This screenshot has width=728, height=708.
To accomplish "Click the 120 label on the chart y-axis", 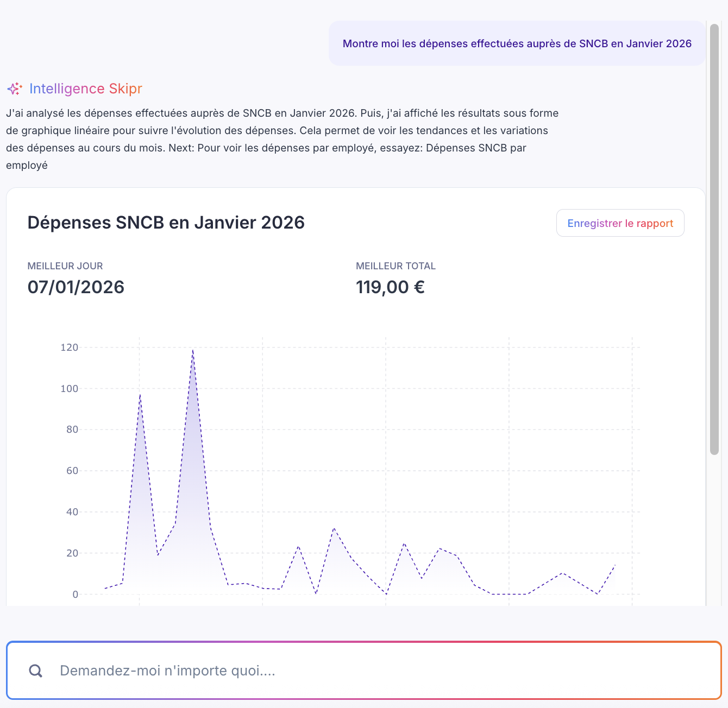I will (70, 347).
